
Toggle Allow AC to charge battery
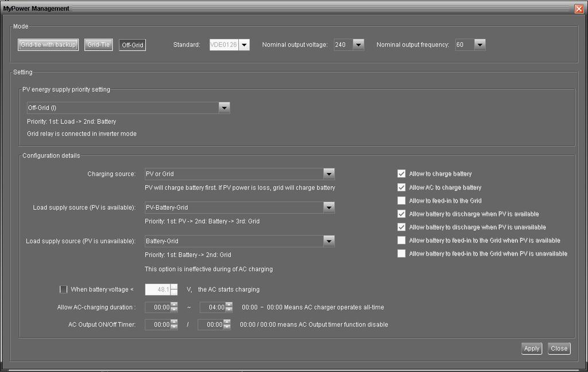pyautogui.click(x=401, y=187)
